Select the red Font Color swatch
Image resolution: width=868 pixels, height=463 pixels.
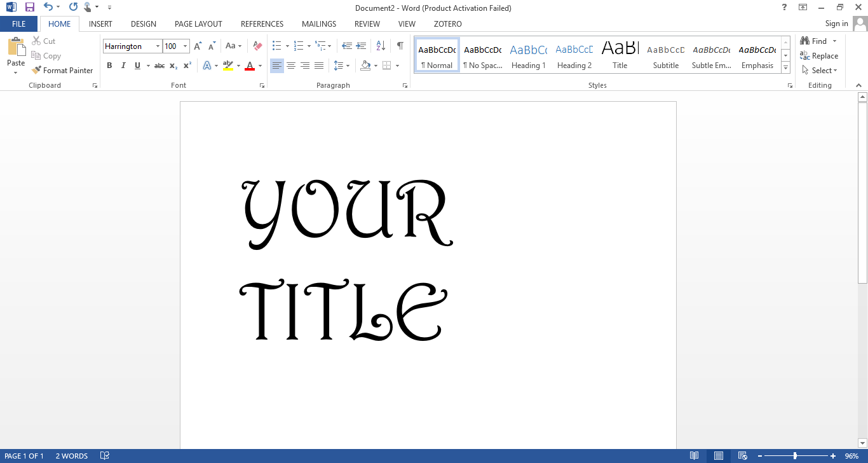point(251,66)
